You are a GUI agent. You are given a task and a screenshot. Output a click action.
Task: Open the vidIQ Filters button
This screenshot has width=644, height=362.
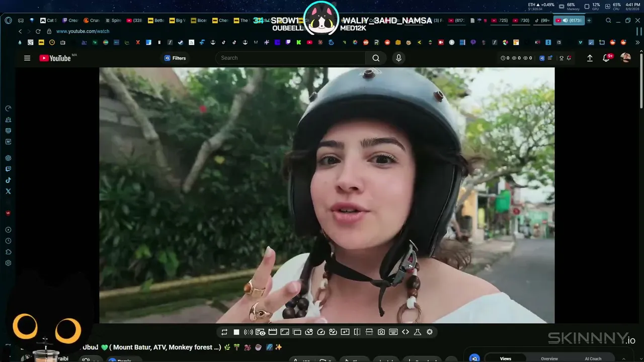click(x=175, y=58)
